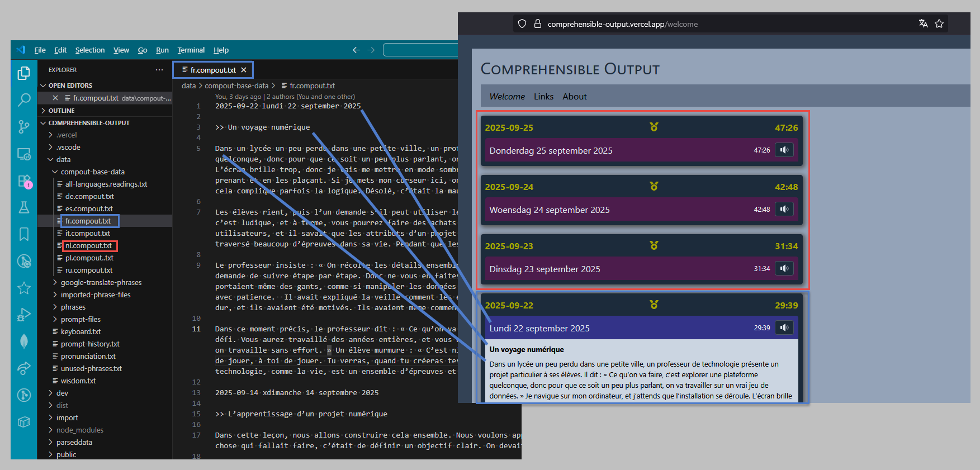
Task: Open the Selection menu
Action: [90, 50]
